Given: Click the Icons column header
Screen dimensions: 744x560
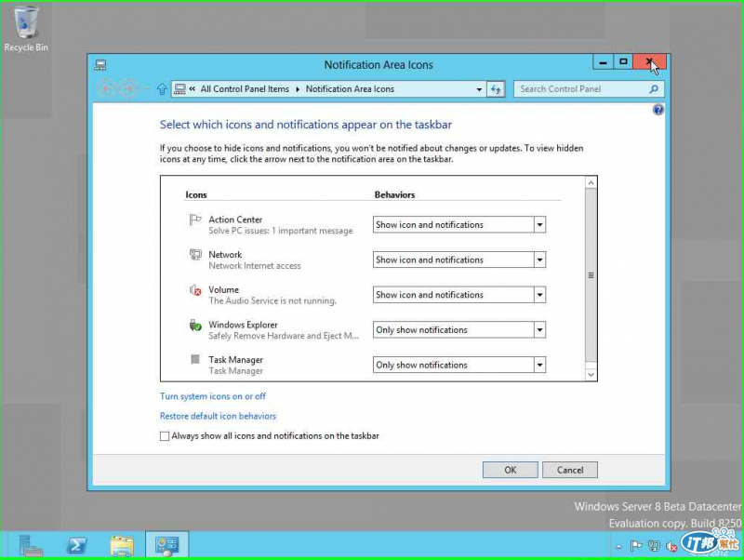Looking at the screenshot, I should [196, 195].
